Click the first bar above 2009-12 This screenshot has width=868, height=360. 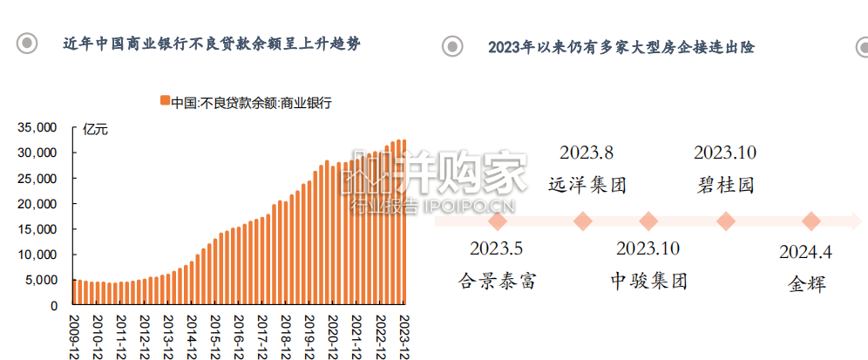coord(74,292)
